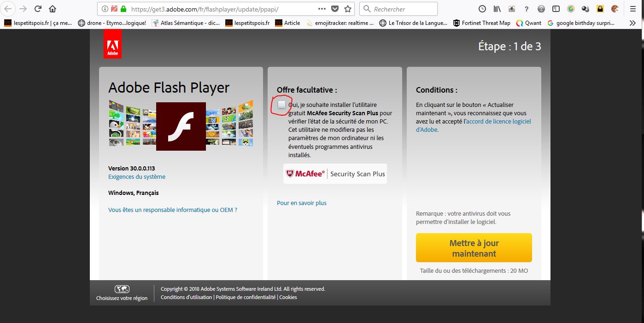644x323 pixels.
Task: Click the forward navigation arrow
Action: [23, 9]
